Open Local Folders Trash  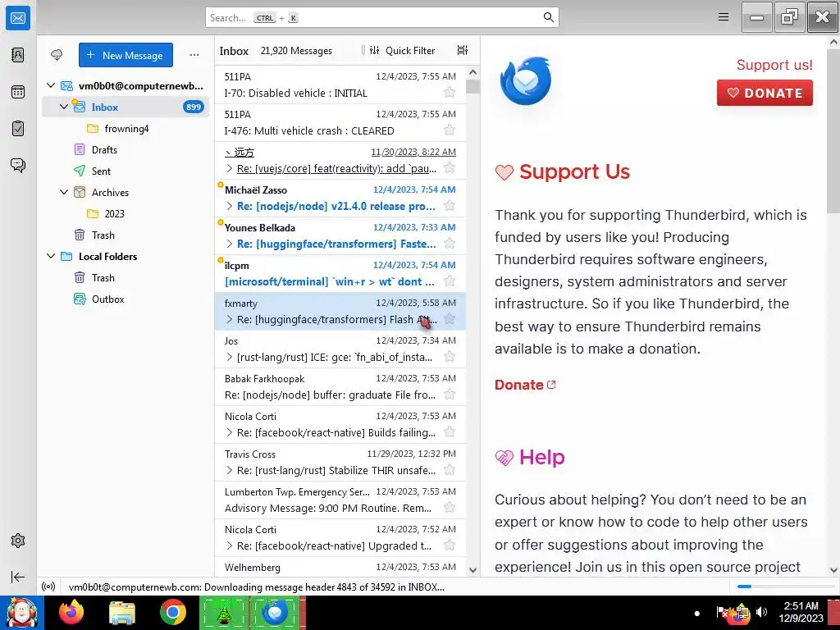(103, 278)
